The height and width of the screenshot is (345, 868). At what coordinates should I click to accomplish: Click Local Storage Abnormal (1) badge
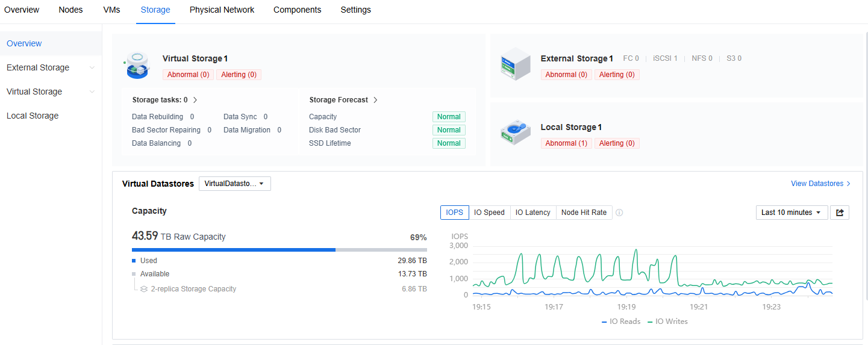pyautogui.click(x=566, y=143)
